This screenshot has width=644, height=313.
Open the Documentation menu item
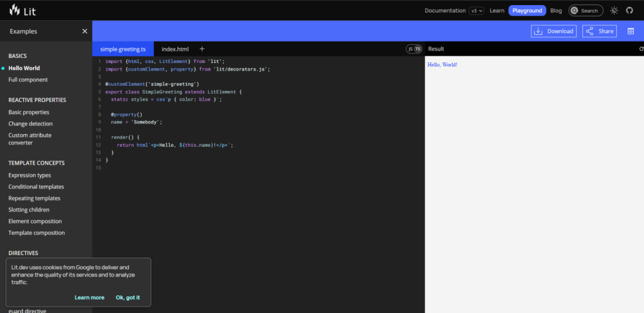[445, 11]
